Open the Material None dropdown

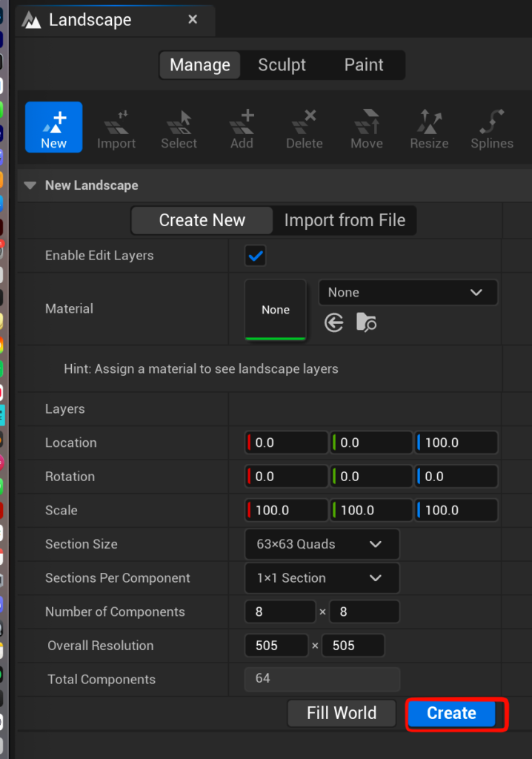[x=408, y=293]
